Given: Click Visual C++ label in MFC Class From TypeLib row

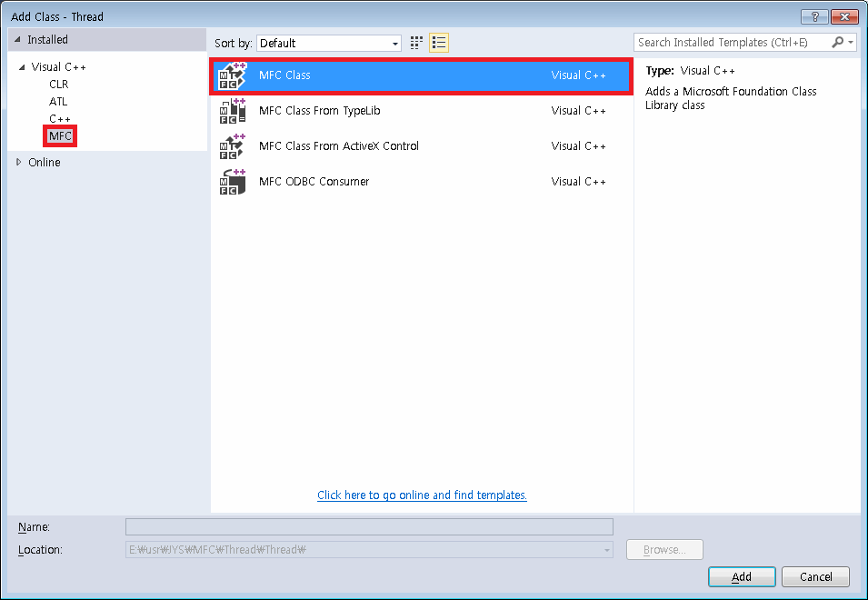Looking at the screenshot, I should click(578, 111).
